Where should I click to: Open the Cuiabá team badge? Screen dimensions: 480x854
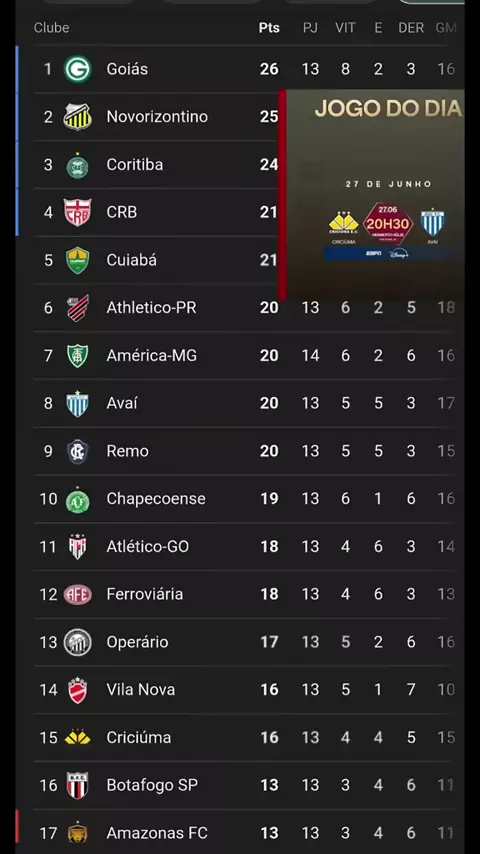click(77, 260)
